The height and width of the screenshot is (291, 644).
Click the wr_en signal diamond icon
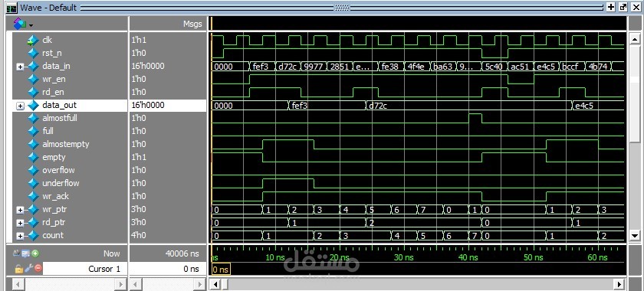33,79
